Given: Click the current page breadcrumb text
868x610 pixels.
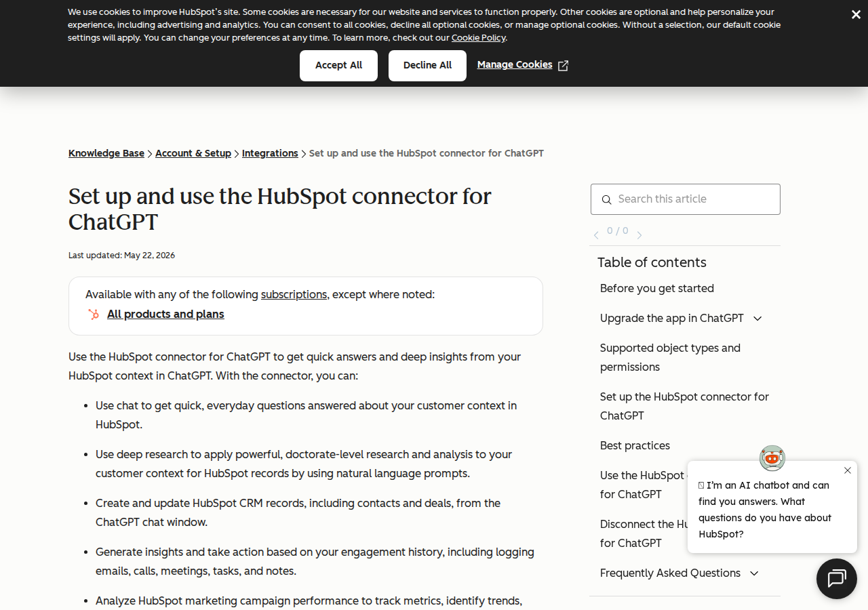Looking at the screenshot, I should pyautogui.click(x=427, y=153).
